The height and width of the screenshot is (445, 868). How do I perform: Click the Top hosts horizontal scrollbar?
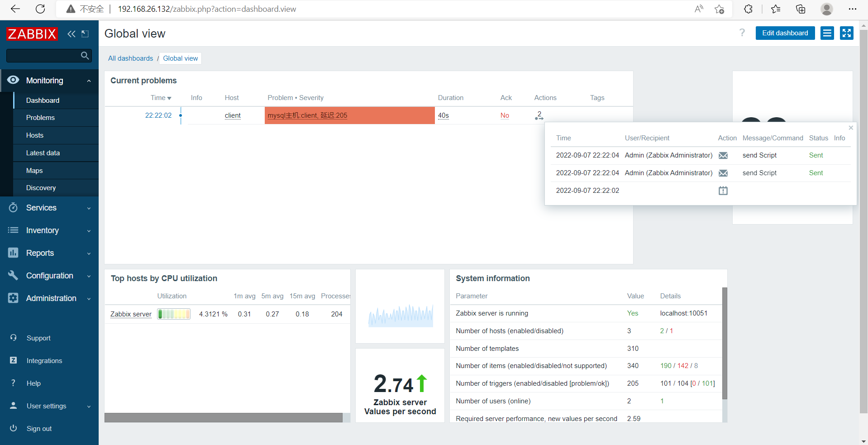coord(224,418)
